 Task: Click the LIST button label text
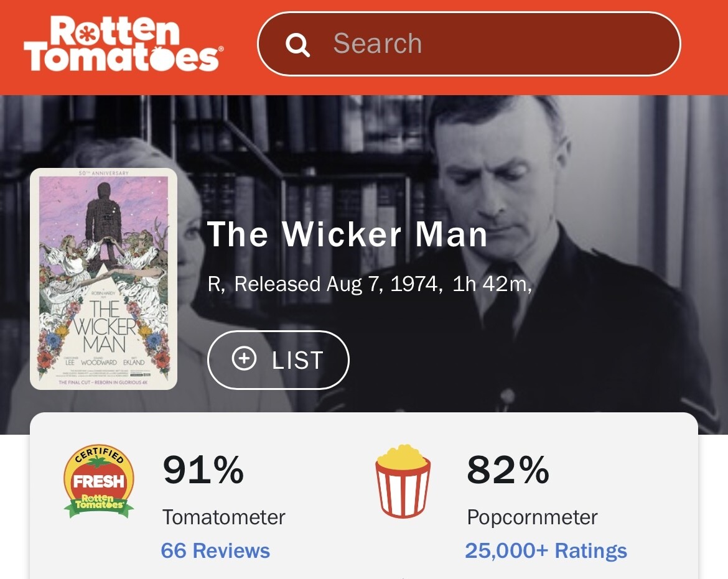297,360
